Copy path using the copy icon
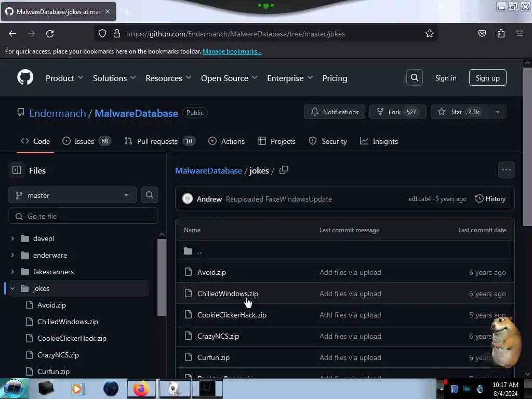532x399 pixels. coord(284,170)
